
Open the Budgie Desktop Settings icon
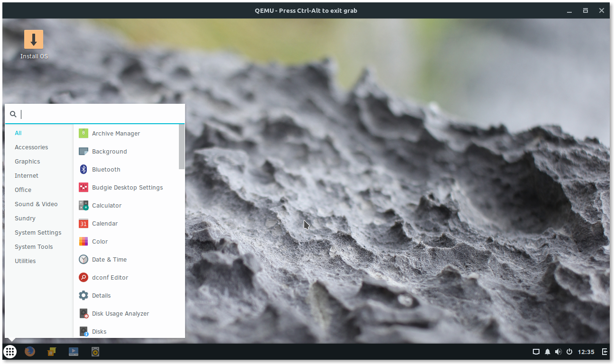pyautogui.click(x=84, y=187)
